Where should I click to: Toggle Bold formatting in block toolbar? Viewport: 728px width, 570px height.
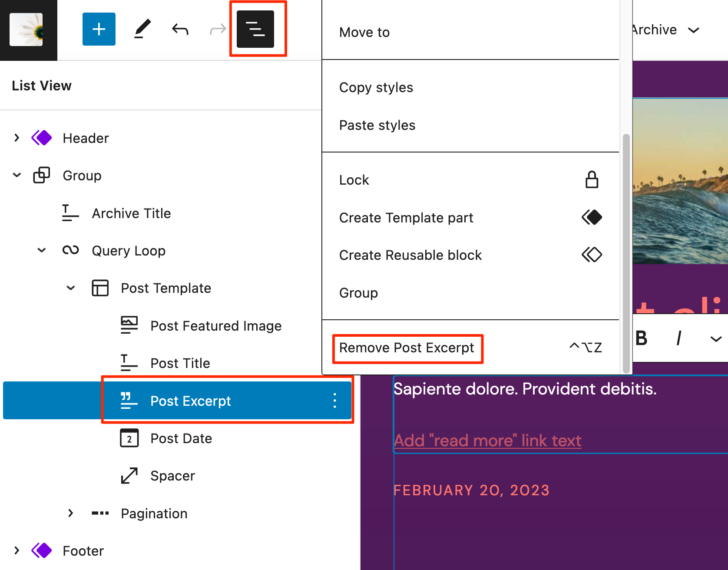(x=642, y=338)
